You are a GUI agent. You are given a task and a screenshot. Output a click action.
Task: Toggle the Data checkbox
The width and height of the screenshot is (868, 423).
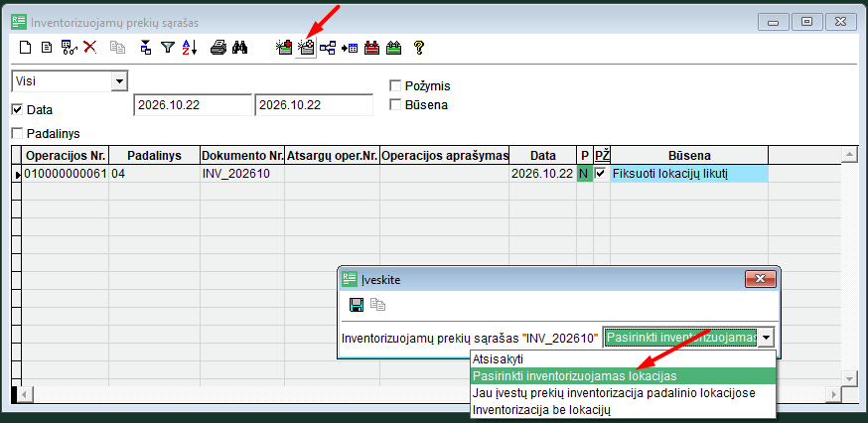(17, 109)
